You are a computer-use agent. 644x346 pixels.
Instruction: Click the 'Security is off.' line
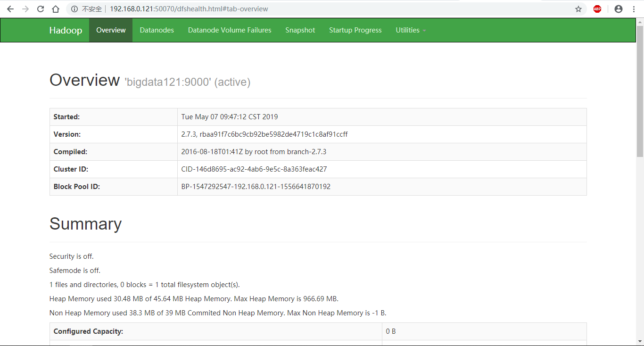pos(72,256)
